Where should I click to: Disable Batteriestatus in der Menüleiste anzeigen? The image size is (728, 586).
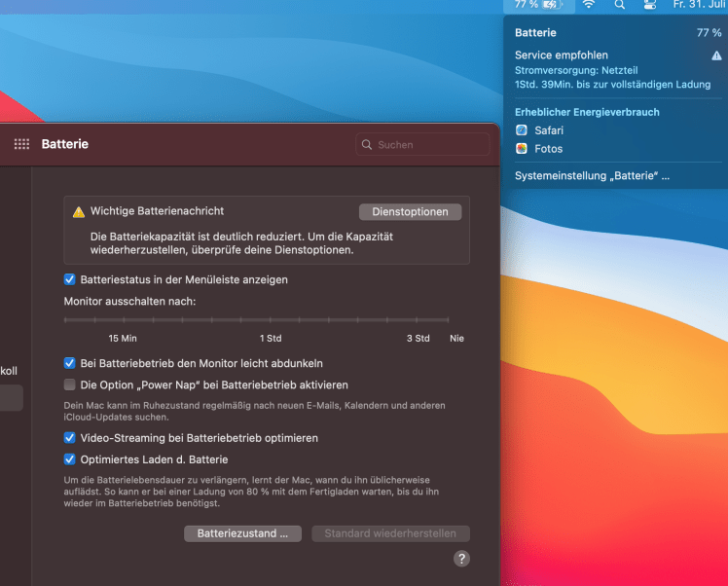(x=70, y=279)
